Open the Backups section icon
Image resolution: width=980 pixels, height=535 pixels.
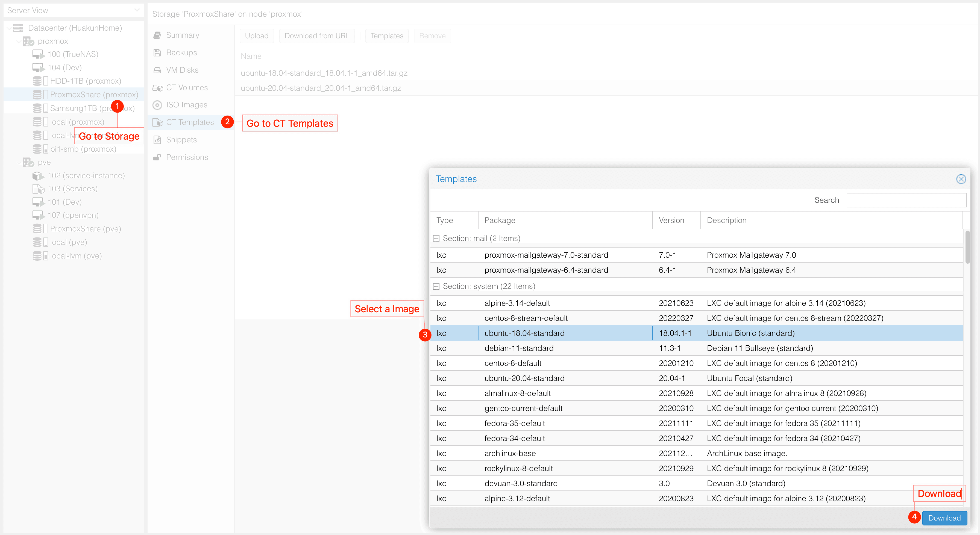point(157,53)
